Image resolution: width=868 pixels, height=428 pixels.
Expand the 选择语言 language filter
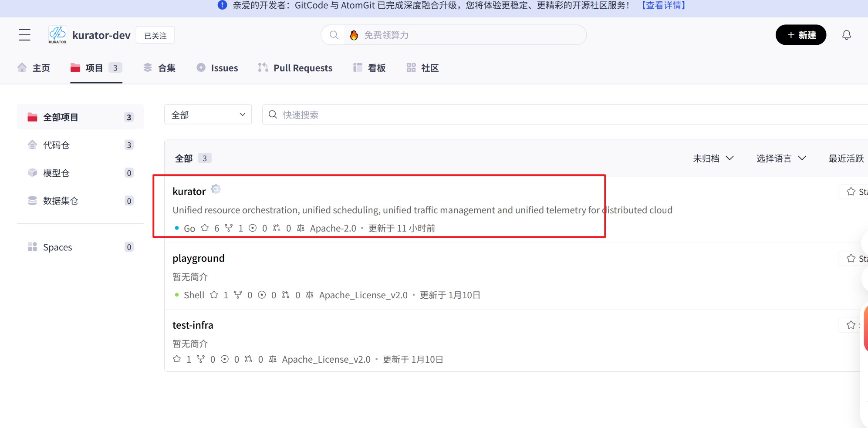781,158
